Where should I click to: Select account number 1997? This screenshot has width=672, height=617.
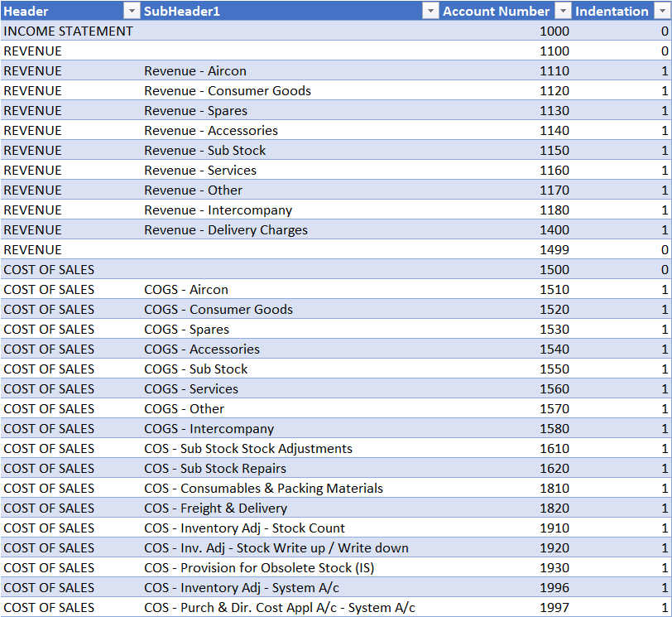[554, 608]
